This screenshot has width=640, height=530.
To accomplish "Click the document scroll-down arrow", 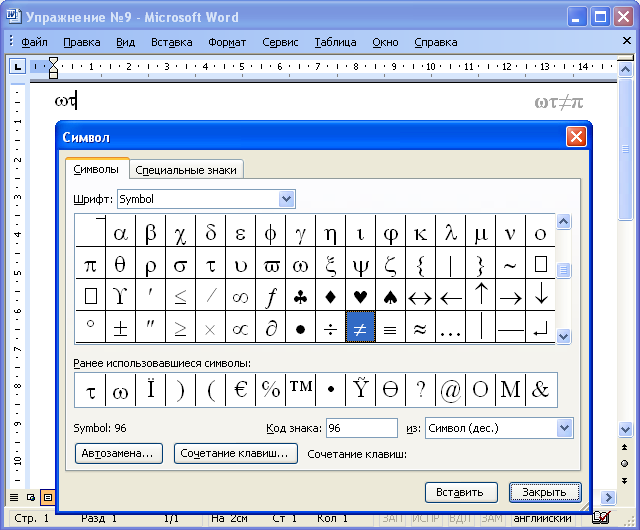I will pyautogui.click(x=625, y=430).
